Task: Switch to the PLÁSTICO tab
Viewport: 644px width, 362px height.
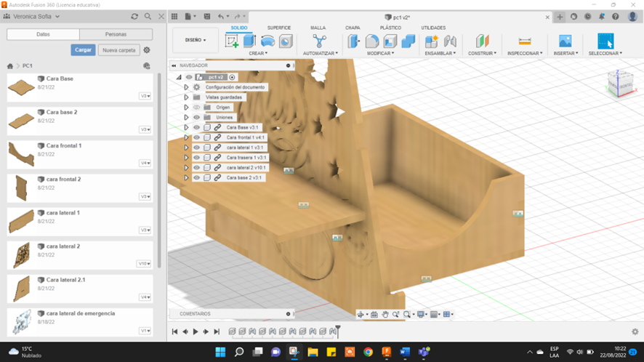Action: [x=390, y=28]
